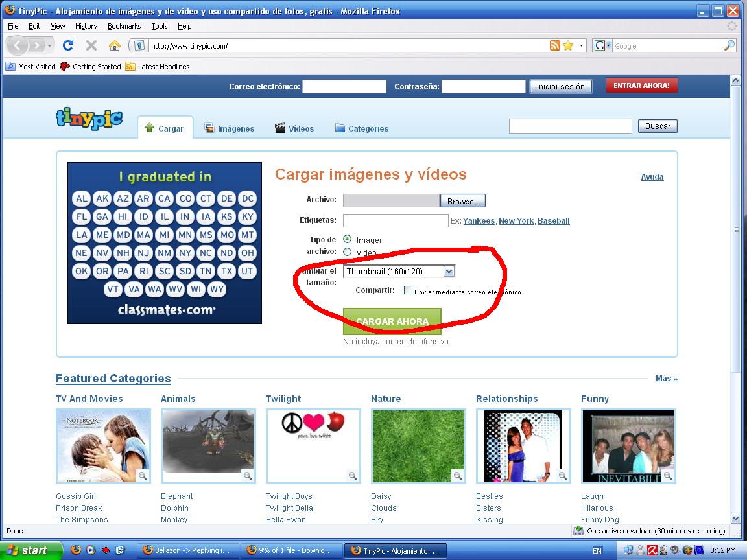Click the magnifier on the Relationships thumbnail

pyautogui.click(x=563, y=475)
